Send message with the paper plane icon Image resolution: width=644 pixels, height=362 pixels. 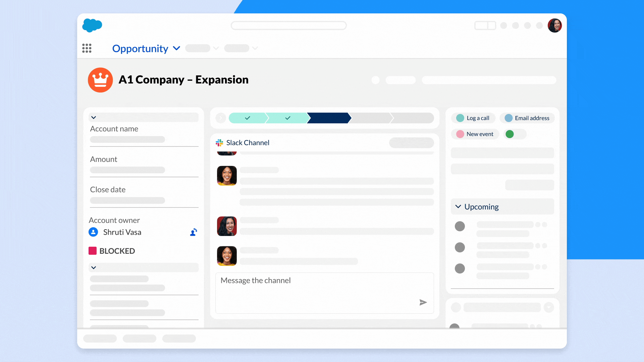(x=423, y=302)
